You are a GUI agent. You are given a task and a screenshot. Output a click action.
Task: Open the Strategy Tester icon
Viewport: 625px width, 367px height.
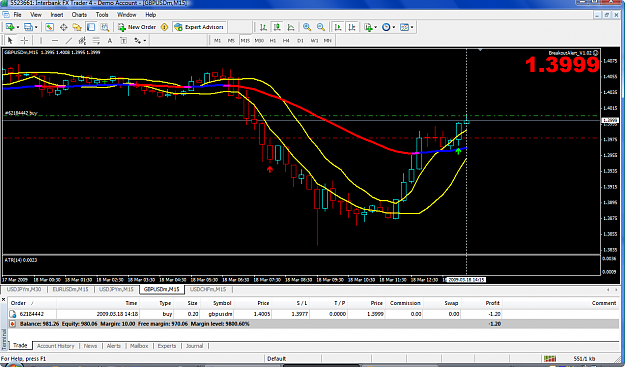[x=104, y=27]
